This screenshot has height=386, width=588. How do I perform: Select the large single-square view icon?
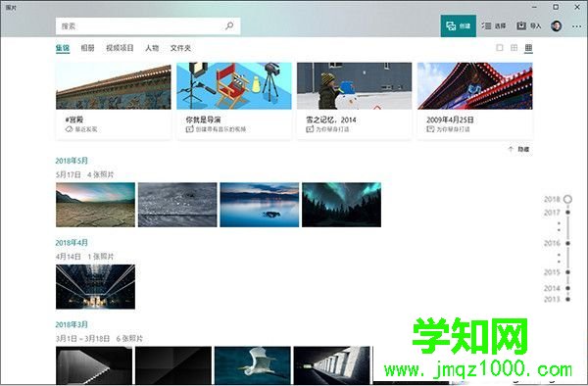coord(500,48)
